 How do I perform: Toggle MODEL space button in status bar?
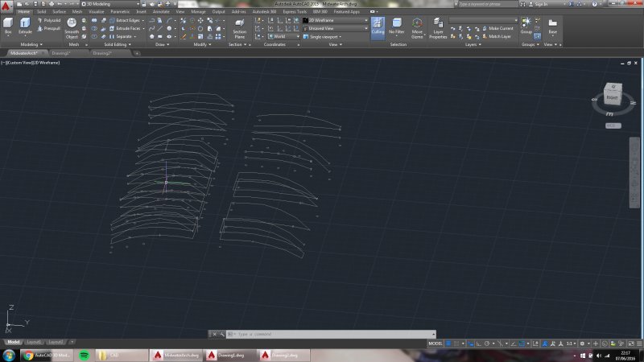coord(436,343)
